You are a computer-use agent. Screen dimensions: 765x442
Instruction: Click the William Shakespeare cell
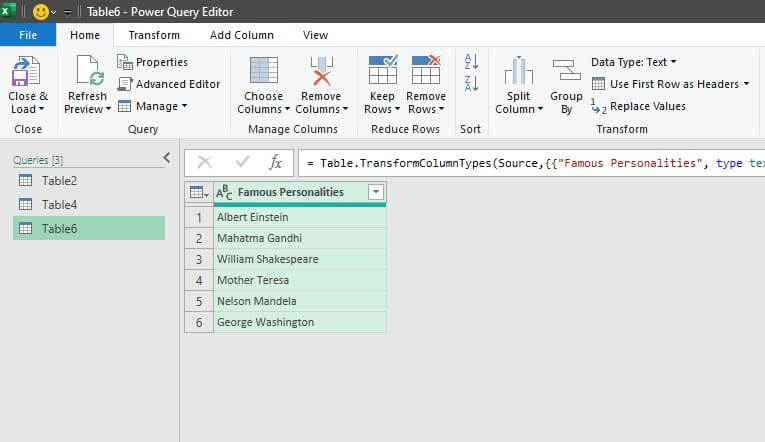coord(300,259)
